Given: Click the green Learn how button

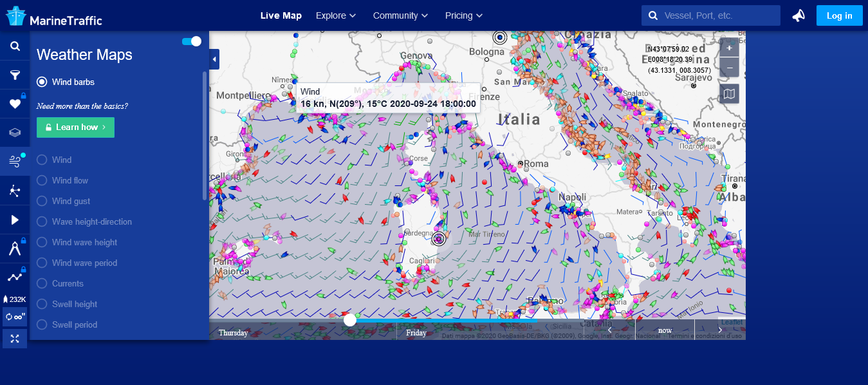Looking at the screenshot, I should click(x=75, y=127).
